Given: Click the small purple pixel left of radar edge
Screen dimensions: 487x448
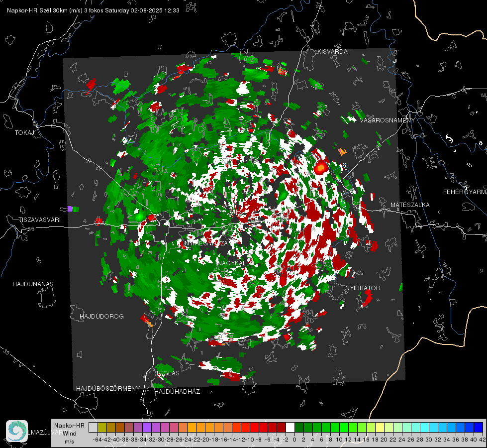Looking at the screenshot, I should pyautogui.click(x=70, y=209).
